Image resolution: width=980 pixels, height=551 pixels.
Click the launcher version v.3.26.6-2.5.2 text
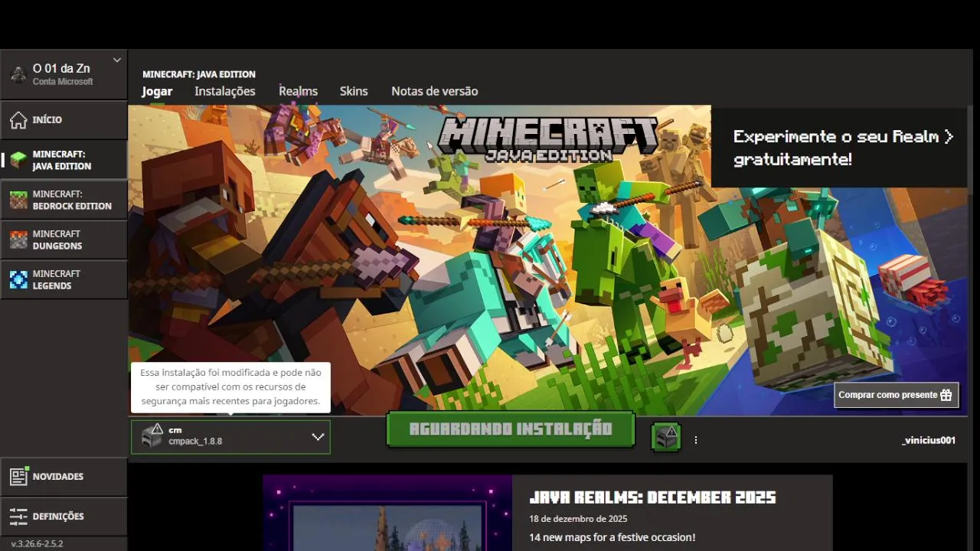[37, 544]
